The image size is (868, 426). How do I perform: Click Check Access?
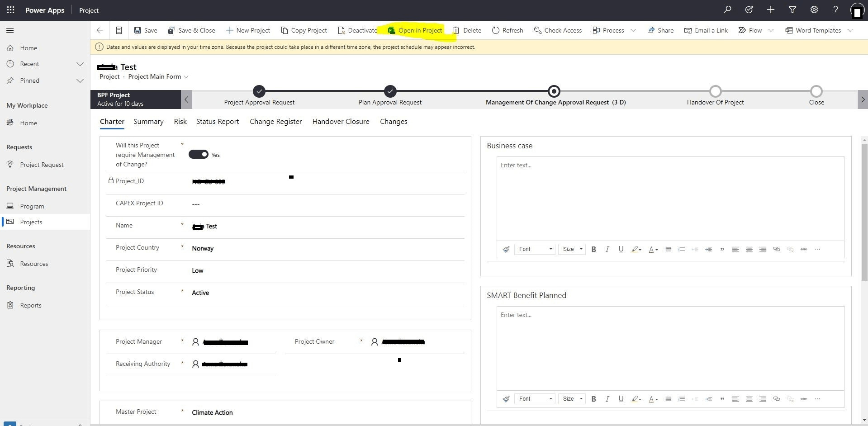click(x=558, y=30)
